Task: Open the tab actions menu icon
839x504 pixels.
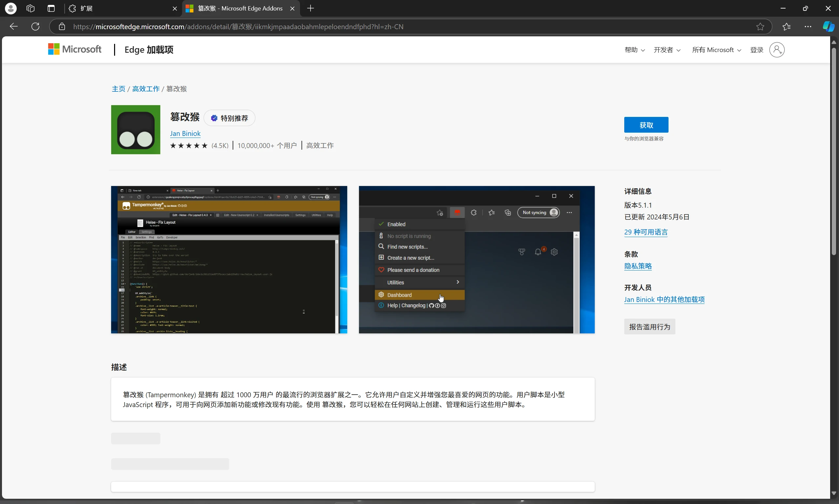Action: [x=51, y=9]
